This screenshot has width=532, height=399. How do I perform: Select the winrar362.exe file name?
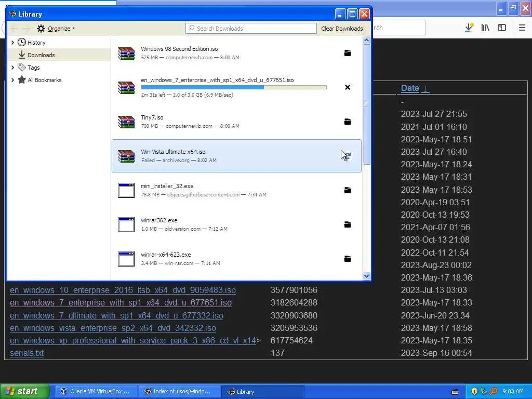[159, 220]
